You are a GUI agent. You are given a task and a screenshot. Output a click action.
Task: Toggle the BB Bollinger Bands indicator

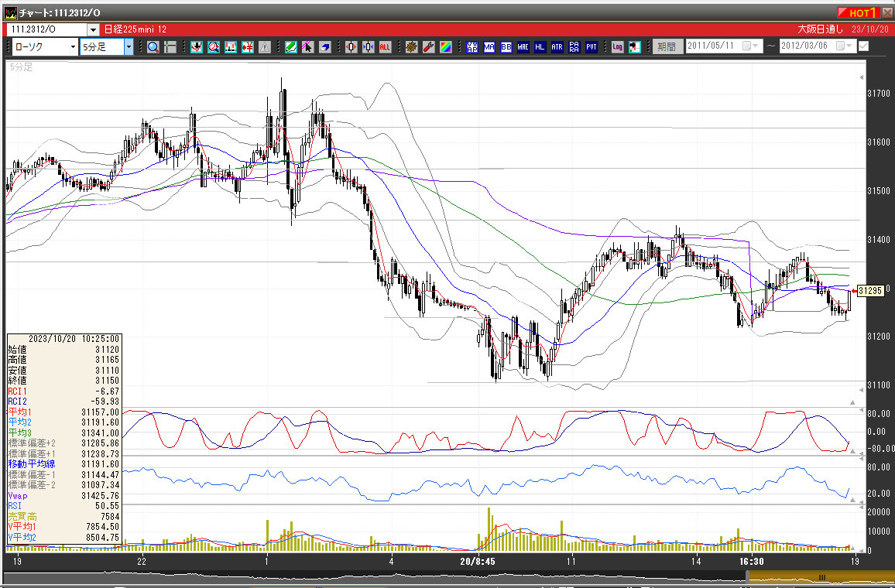(x=506, y=46)
